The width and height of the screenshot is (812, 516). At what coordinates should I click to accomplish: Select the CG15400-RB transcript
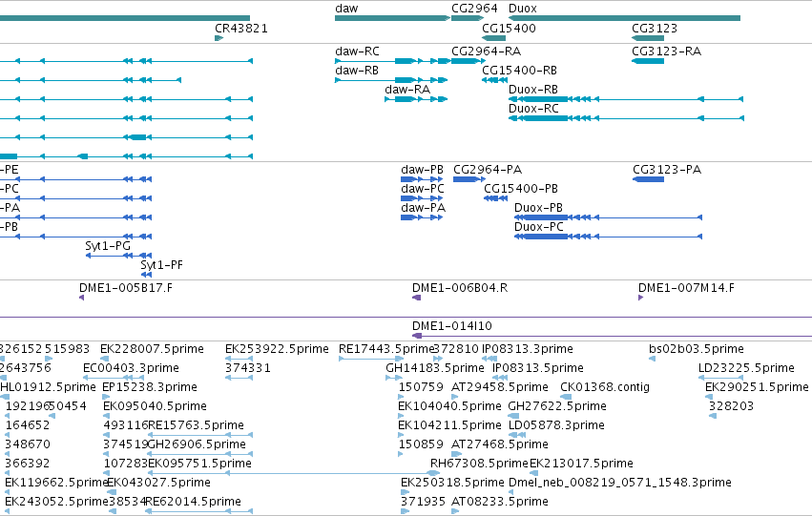[494, 80]
